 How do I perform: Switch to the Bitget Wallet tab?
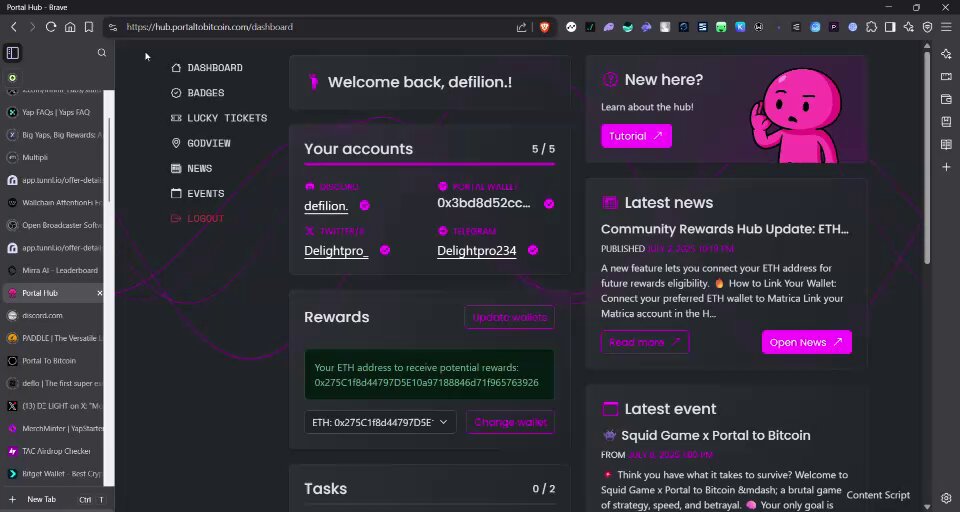tap(53, 473)
